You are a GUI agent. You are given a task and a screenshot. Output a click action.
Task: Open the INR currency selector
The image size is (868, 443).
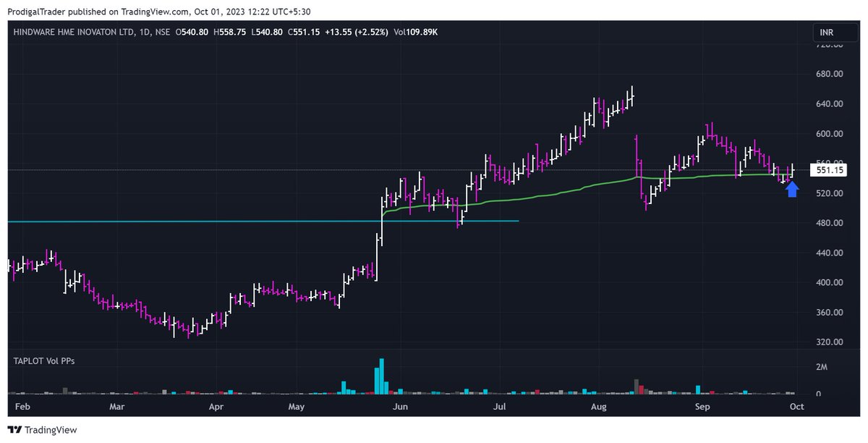pos(833,32)
